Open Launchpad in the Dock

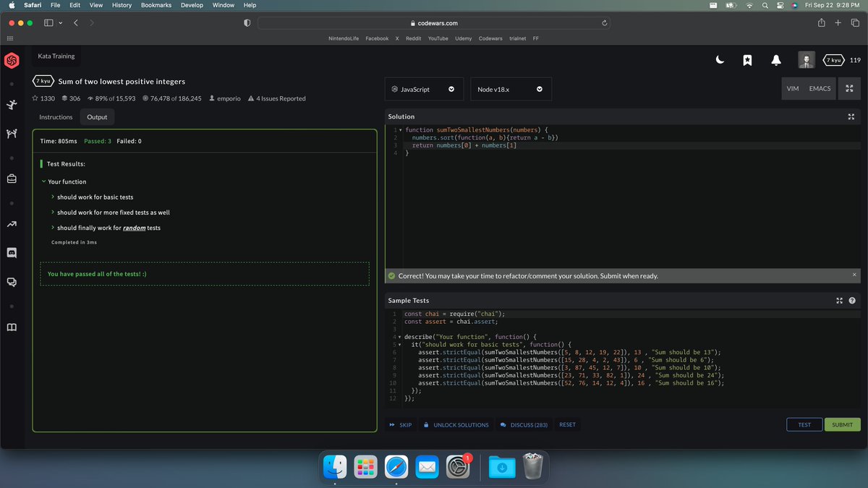366,467
